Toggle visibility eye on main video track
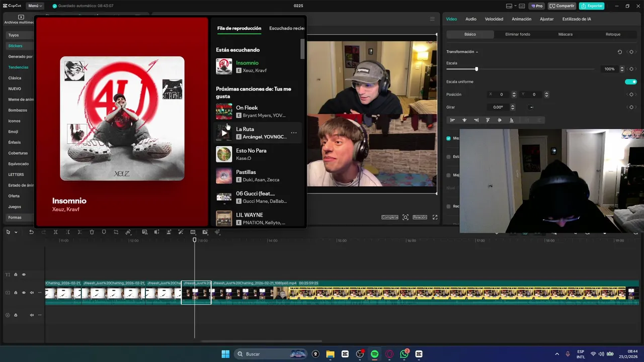This screenshot has width=644, height=362. click(x=23, y=293)
